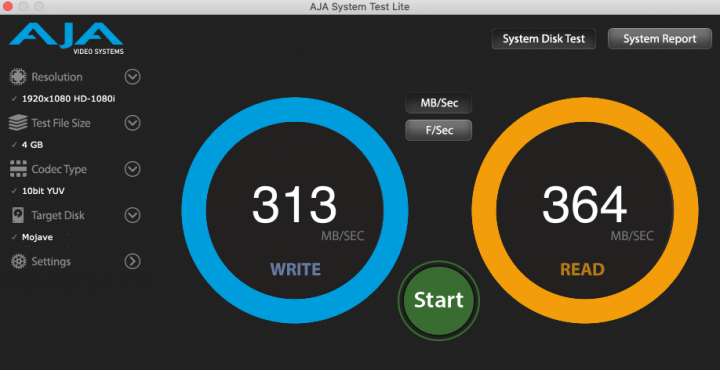The width and height of the screenshot is (720, 370).
Task: Click the Mojave target disk value
Action: click(37, 237)
